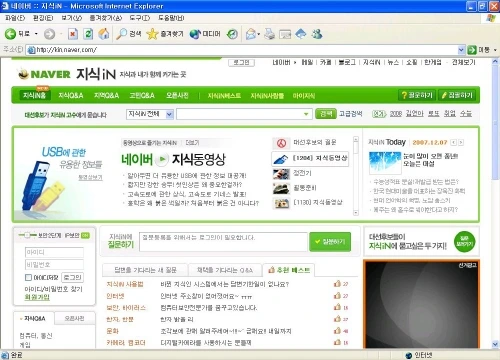Show previous day in 지식iN Today
The image size is (500, 360).
click(x=453, y=143)
